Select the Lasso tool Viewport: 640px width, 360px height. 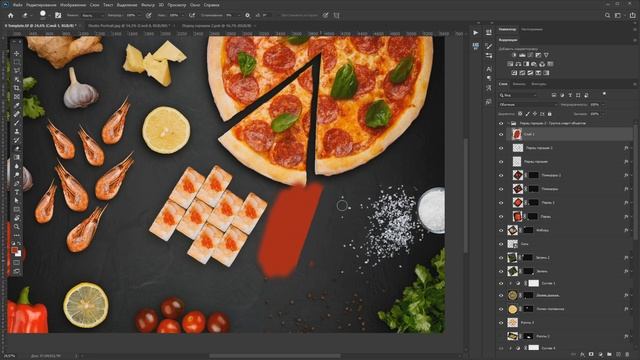coord(17,71)
